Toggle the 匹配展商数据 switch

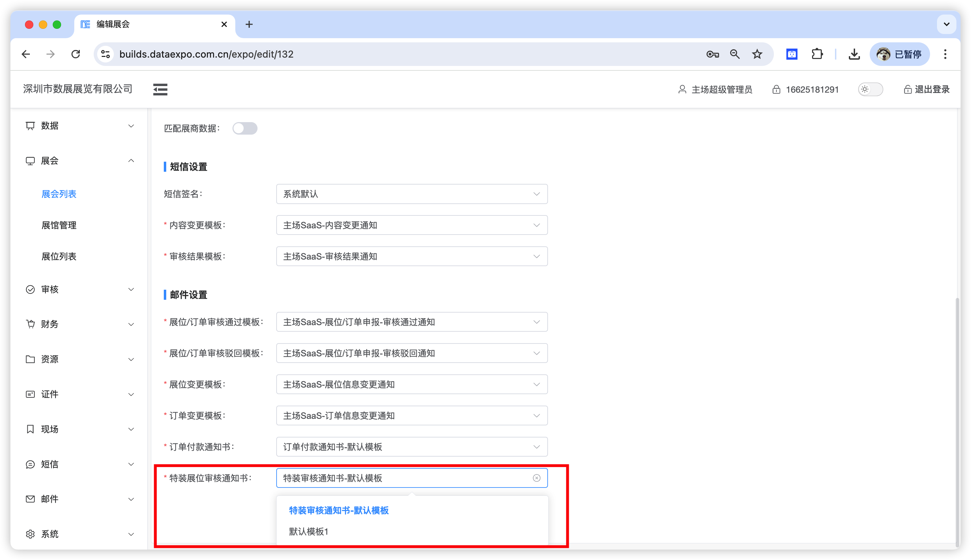coord(245,128)
